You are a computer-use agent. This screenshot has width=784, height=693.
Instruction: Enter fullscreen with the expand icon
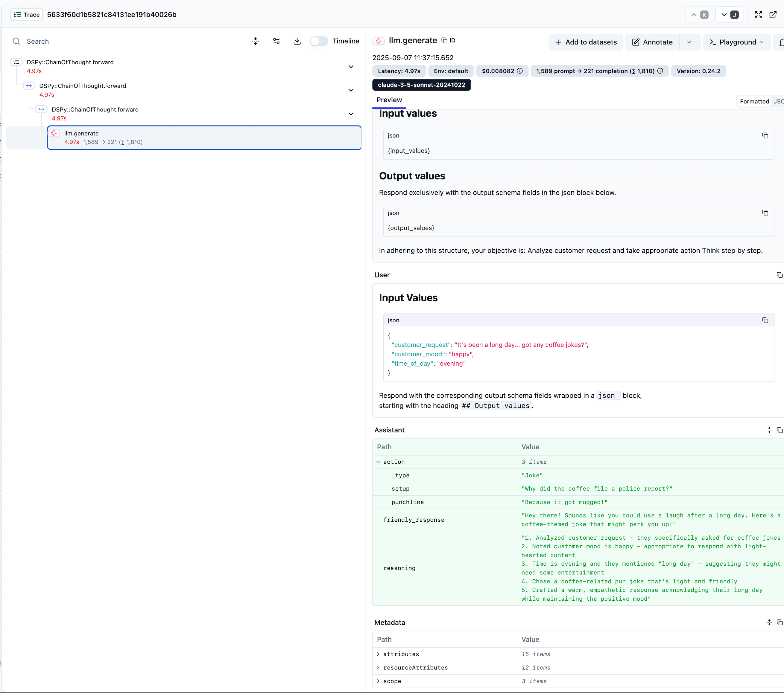pyautogui.click(x=758, y=15)
